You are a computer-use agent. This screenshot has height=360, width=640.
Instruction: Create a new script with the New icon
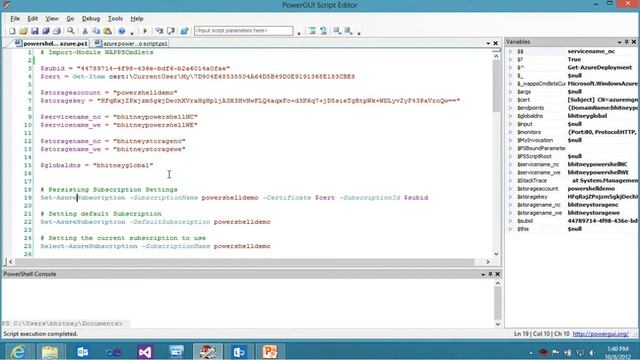[x=12, y=31]
